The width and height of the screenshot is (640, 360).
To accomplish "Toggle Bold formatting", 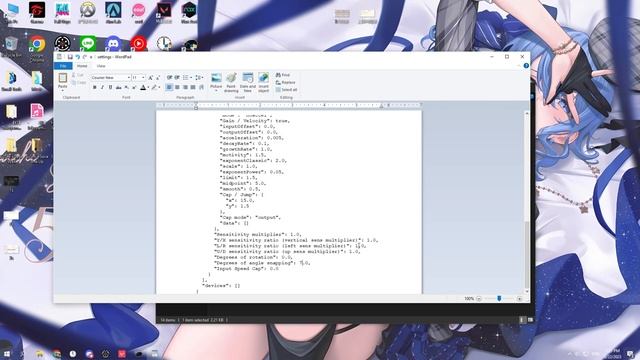I will [95, 87].
